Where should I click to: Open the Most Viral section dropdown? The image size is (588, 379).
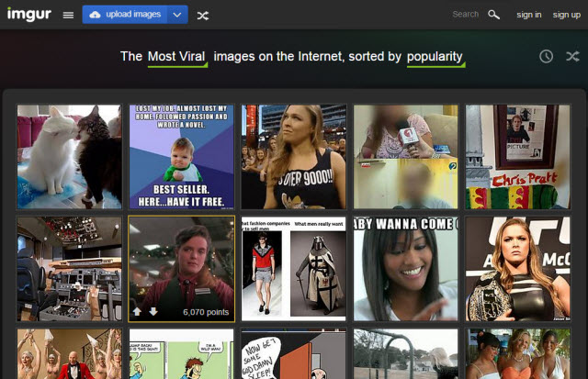pyautogui.click(x=177, y=57)
